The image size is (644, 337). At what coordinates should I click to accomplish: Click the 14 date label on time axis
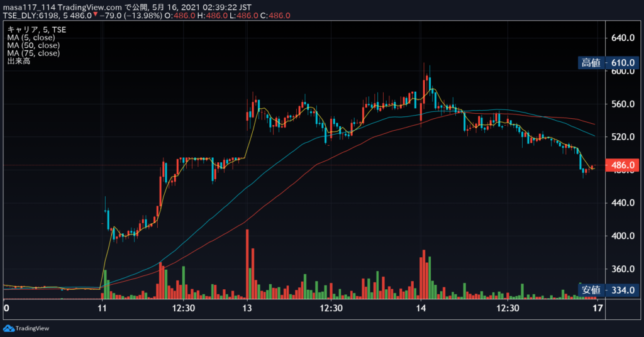click(421, 308)
